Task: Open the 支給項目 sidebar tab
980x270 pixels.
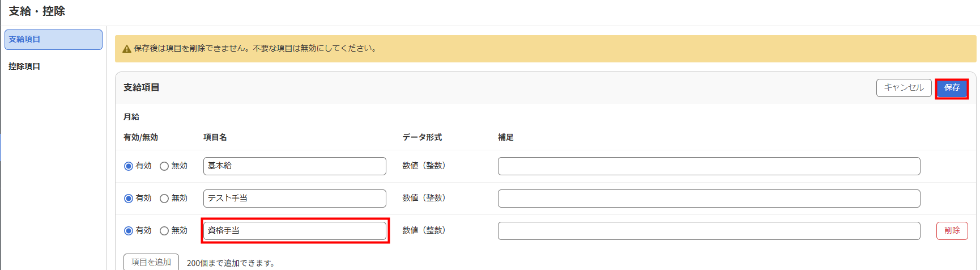Action: pos(53,40)
